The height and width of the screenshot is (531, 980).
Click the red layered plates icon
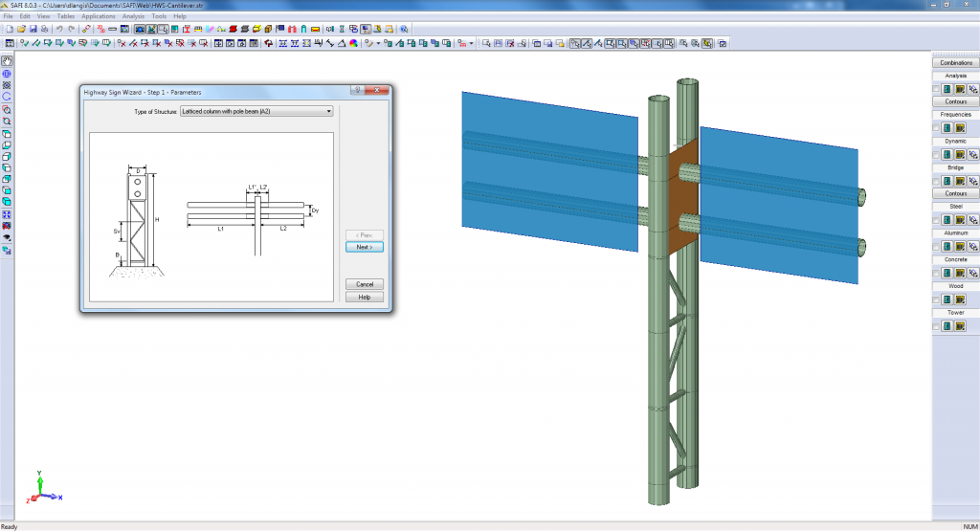(x=234, y=30)
